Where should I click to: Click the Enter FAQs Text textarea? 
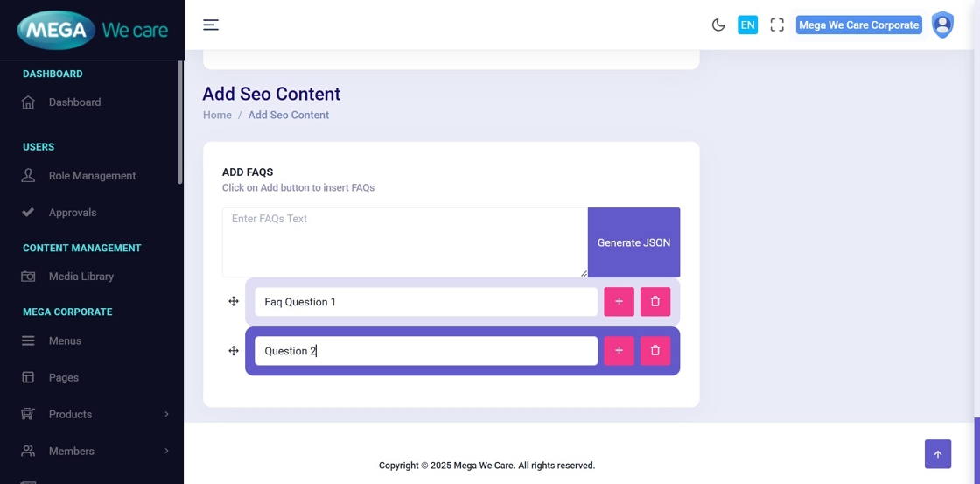click(x=404, y=242)
